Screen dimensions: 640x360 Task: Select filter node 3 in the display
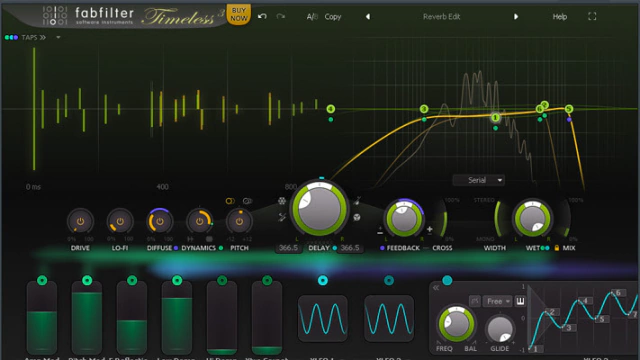coord(424,109)
